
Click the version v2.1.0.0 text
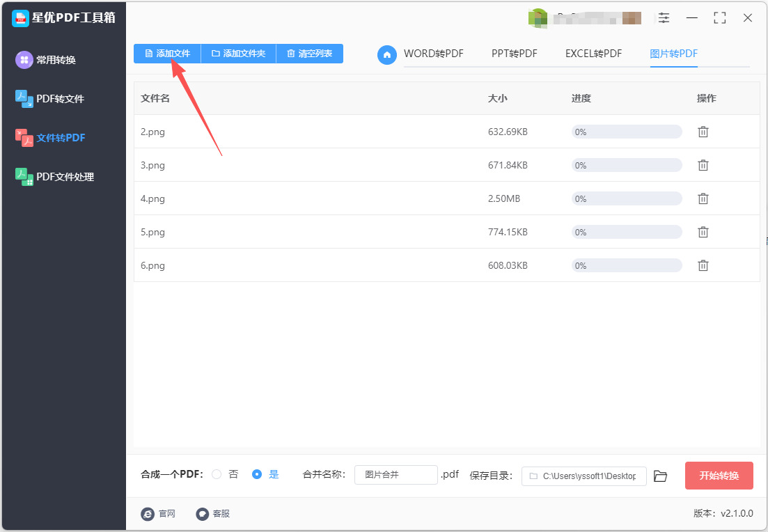coord(723,513)
